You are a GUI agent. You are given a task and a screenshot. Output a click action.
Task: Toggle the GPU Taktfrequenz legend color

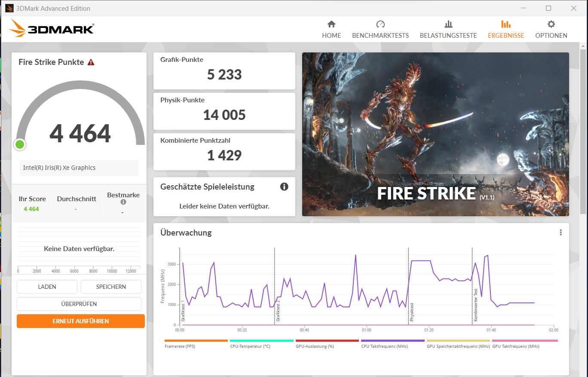point(525,340)
